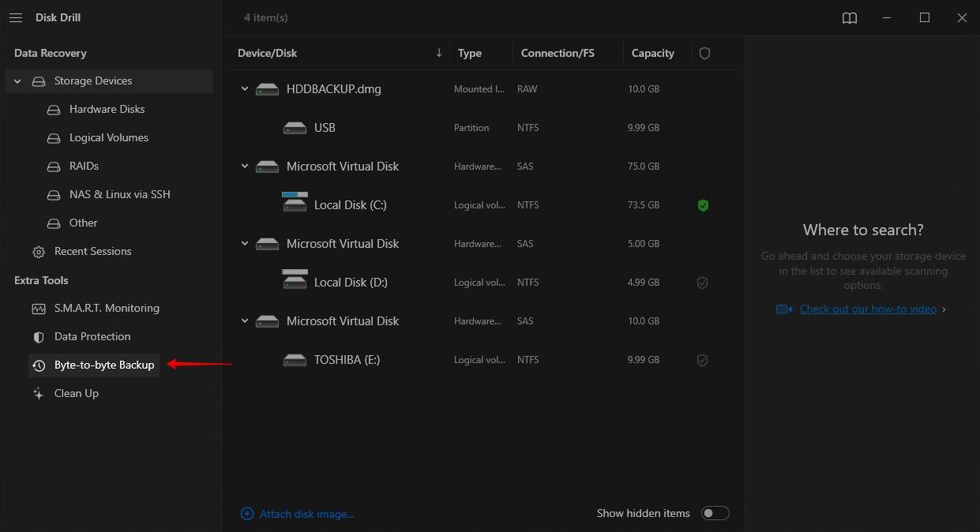The height and width of the screenshot is (532, 980).
Task: Click the green protection shield for C:
Action: (703, 205)
